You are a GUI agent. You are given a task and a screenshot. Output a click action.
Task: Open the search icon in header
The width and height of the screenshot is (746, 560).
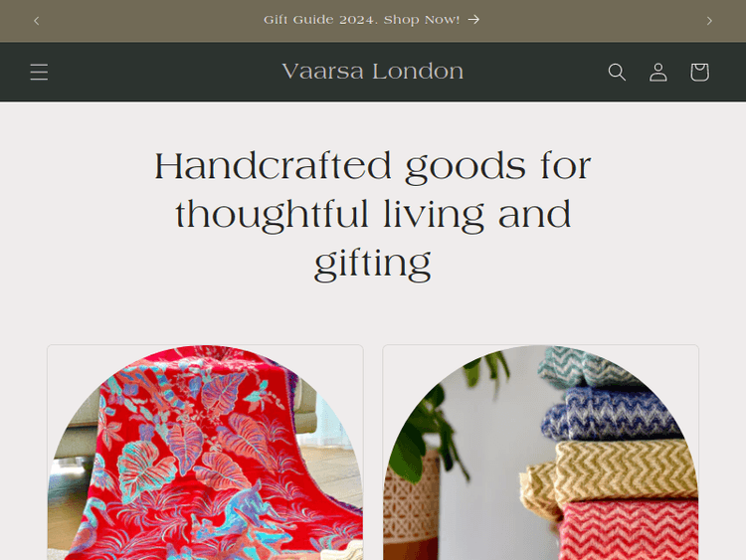point(617,72)
